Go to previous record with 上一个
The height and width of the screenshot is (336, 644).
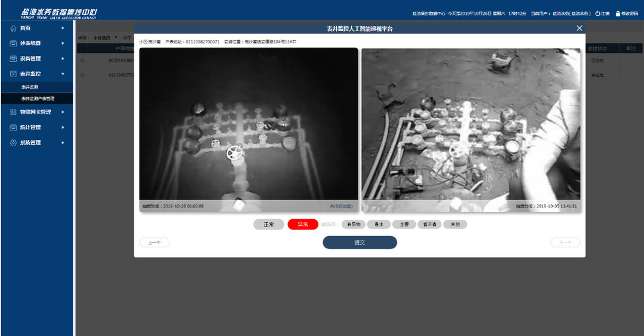point(154,242)
